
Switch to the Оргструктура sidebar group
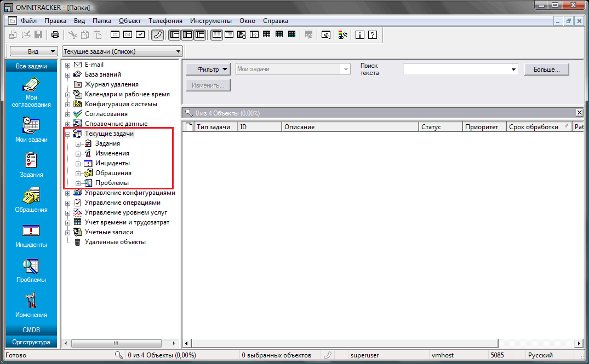pyautogui.click(x=31, y=342)
